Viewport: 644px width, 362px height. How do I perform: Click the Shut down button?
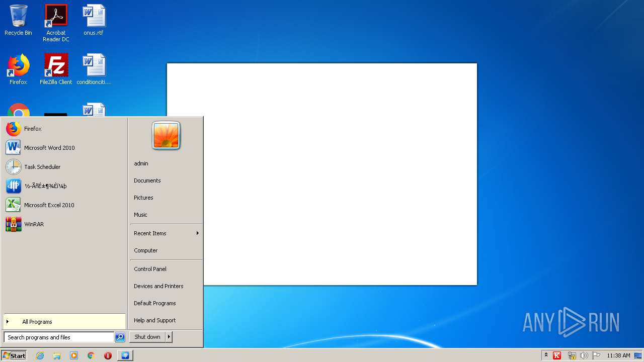tap(147, 337)
